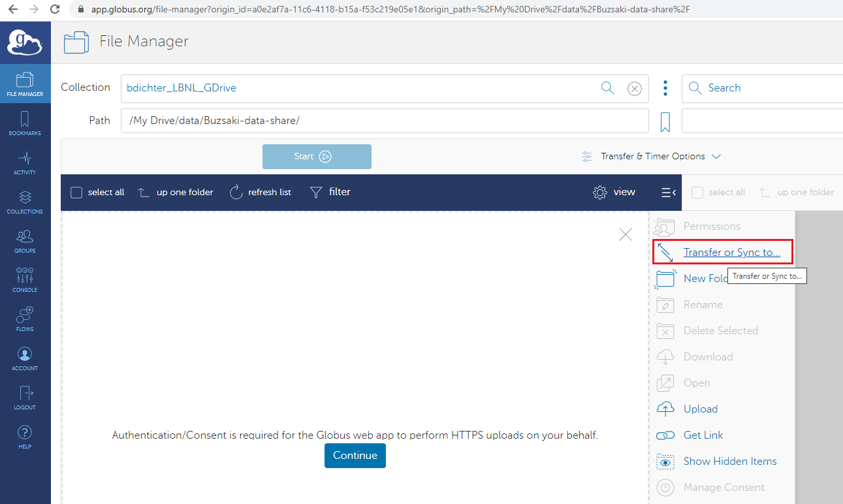
Task: Choose Delete Selected from the actions menu
Action: pos(722,331)
